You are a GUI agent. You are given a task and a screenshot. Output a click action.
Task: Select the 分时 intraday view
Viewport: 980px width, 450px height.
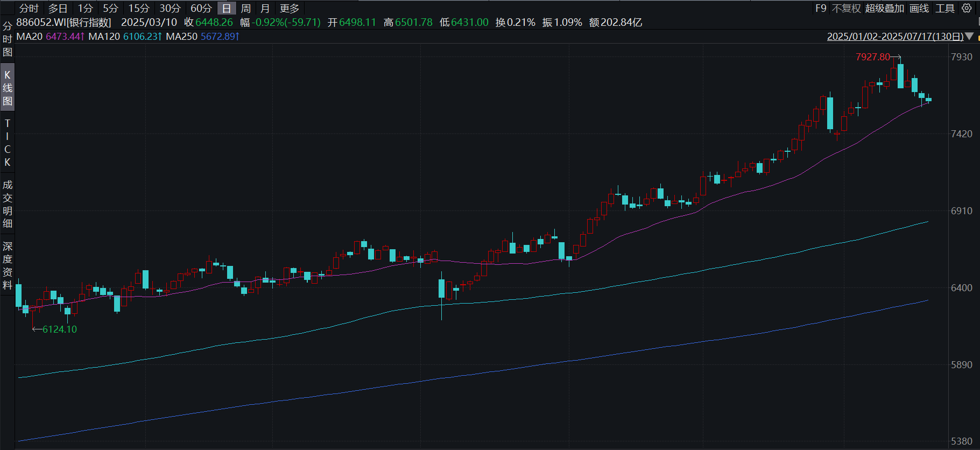pyautogui.click(x=29, y=8)
